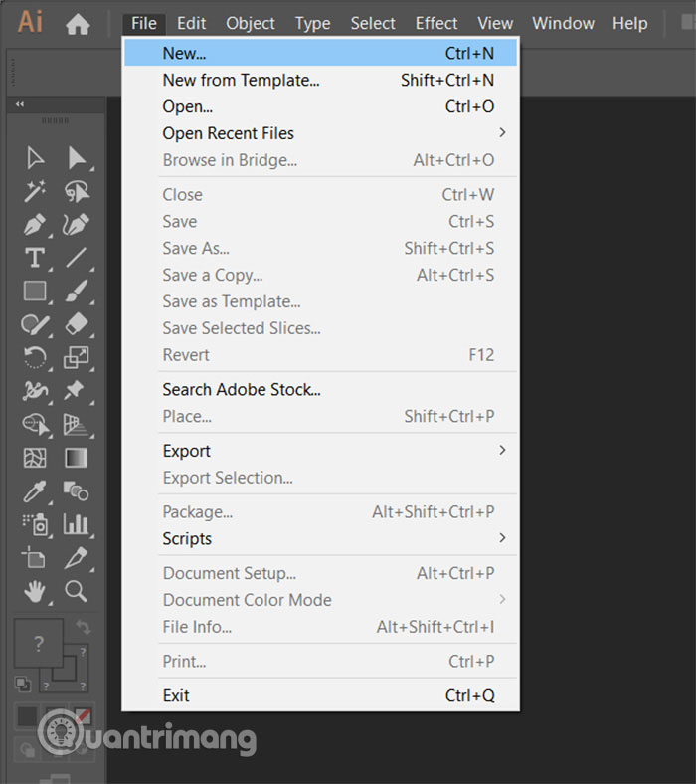
Task: Select the Gradient tool
Action: click(76, 458)
